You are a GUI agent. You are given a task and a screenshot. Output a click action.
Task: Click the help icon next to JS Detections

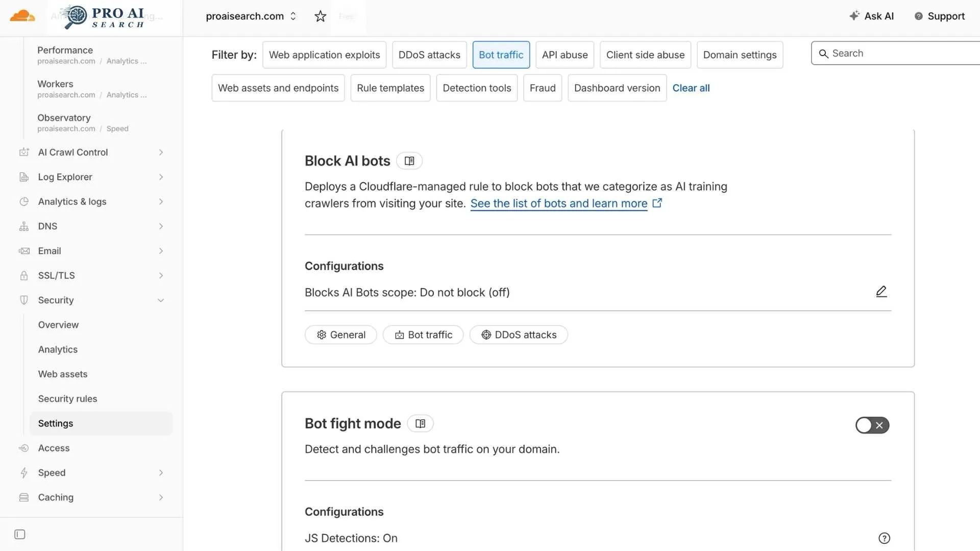coord(884,538)
